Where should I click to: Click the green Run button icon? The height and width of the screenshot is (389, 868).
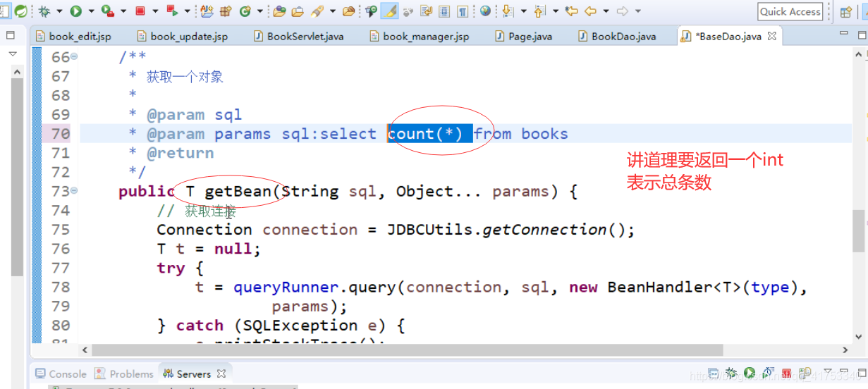tap(75, 11)
